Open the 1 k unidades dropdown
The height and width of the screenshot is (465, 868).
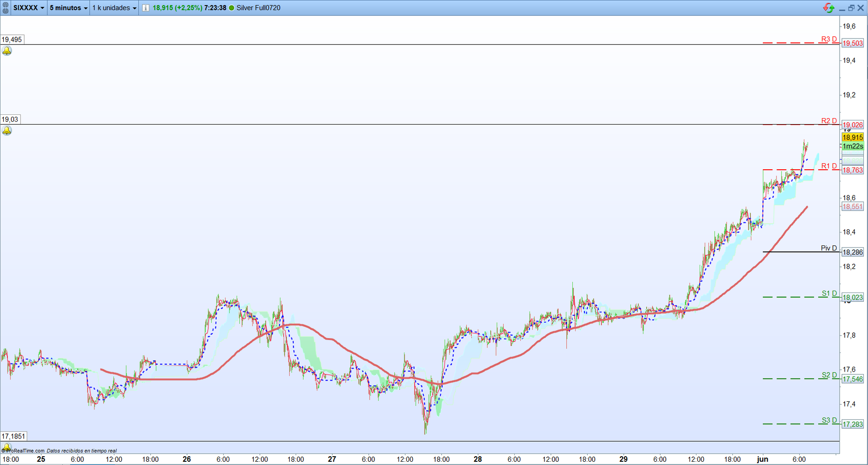coord(114,8)
